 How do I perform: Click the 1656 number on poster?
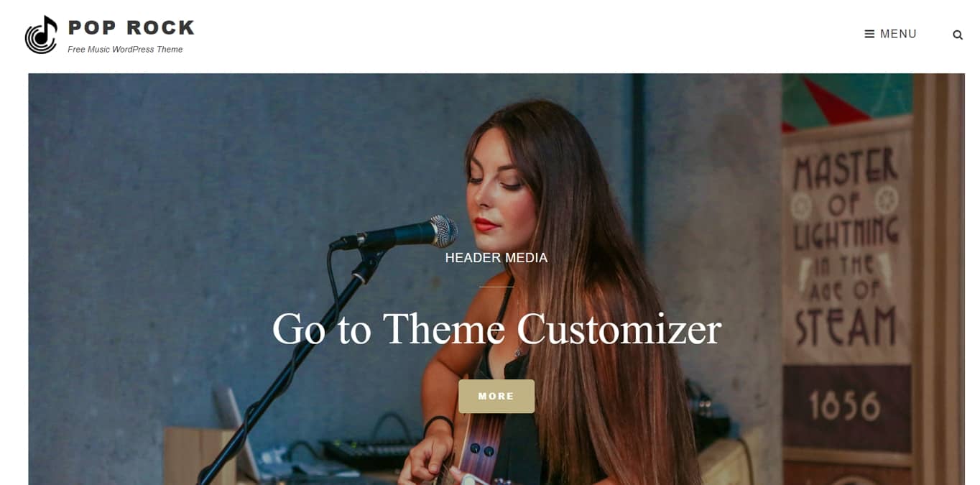845,406
